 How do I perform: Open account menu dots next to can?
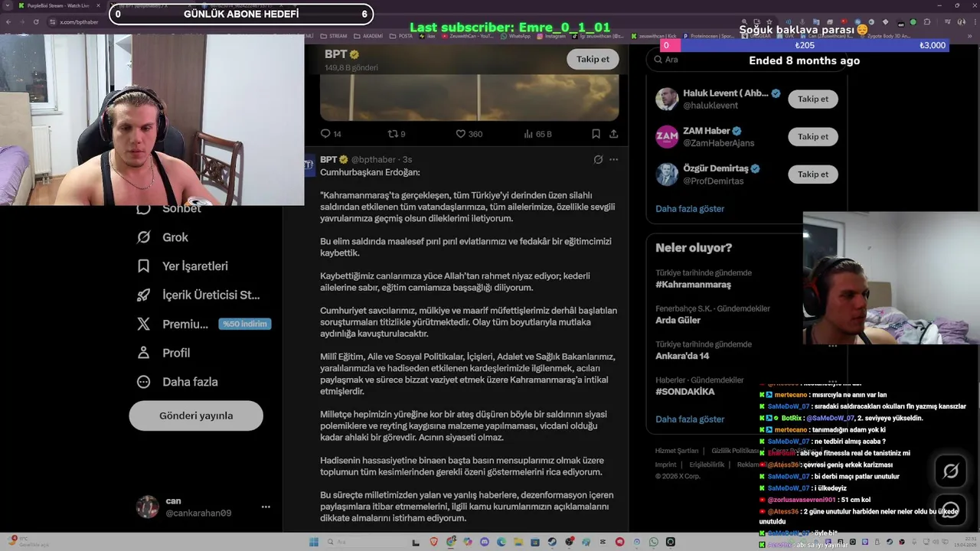[x=266, y=507]
